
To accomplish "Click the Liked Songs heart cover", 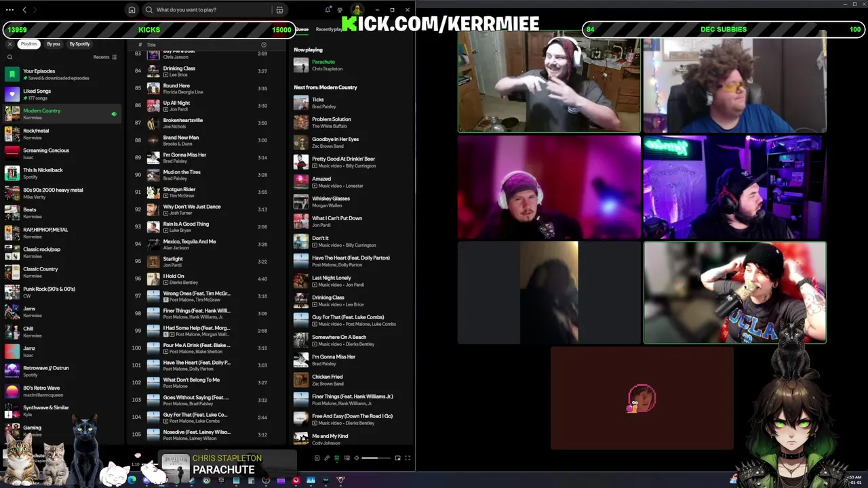I will click(x=12, y=94).
